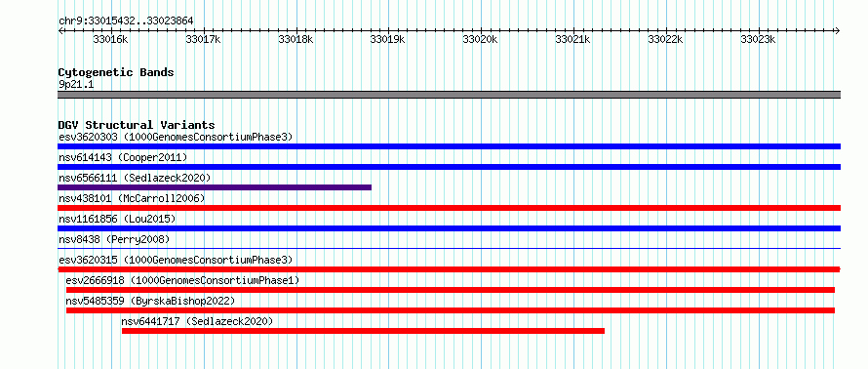Click the ruler's left arrowhead
This screenshot has width=868, height=369.
60,30
